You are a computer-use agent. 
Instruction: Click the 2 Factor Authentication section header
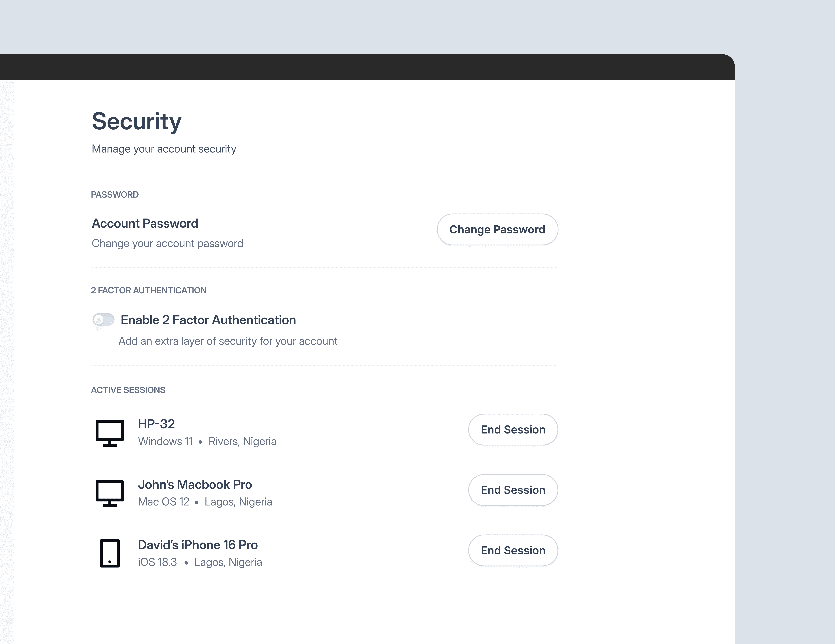click(x=148, y=290)
